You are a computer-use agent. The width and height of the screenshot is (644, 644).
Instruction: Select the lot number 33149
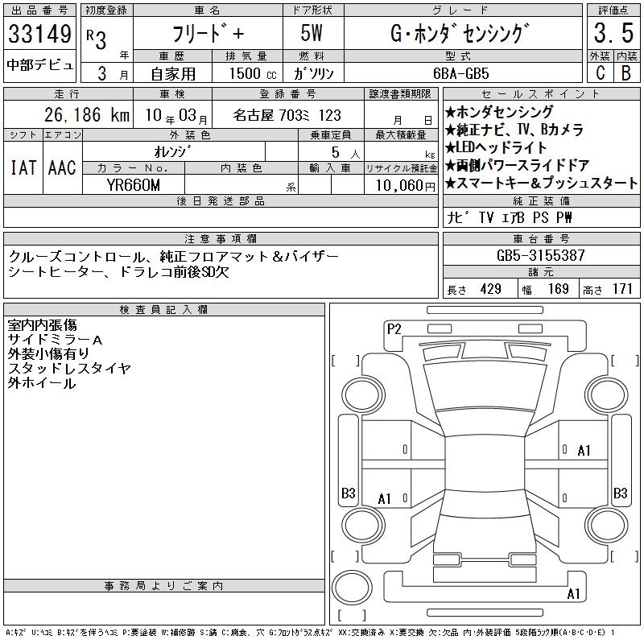click(39, 35)
